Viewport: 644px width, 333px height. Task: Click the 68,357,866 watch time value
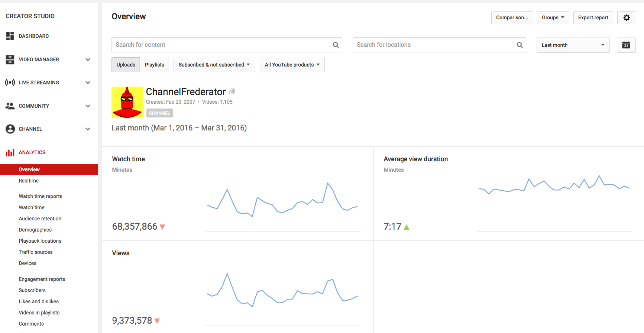pyautogui.click(x=135, y=227)
